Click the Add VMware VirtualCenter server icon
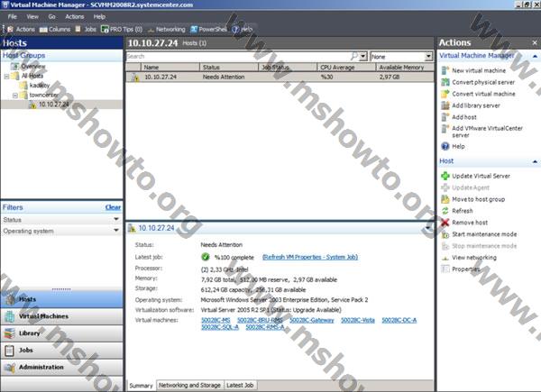The image size is (541, 392). (445, 129)
